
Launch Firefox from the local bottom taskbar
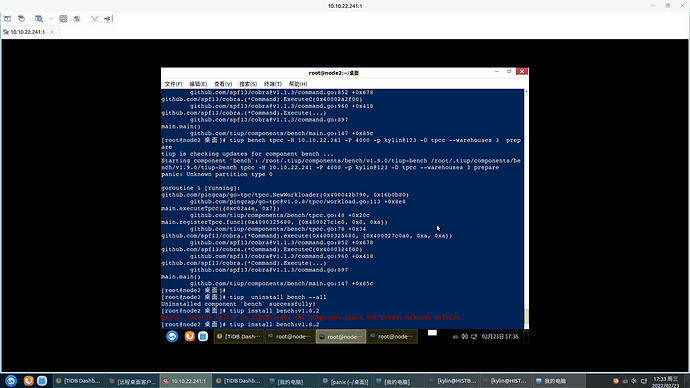29,381
